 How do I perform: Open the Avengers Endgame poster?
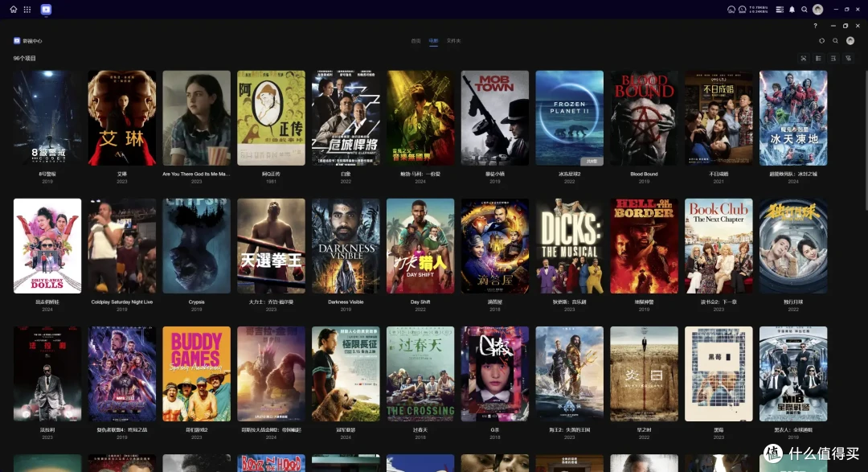pos(122,374)
